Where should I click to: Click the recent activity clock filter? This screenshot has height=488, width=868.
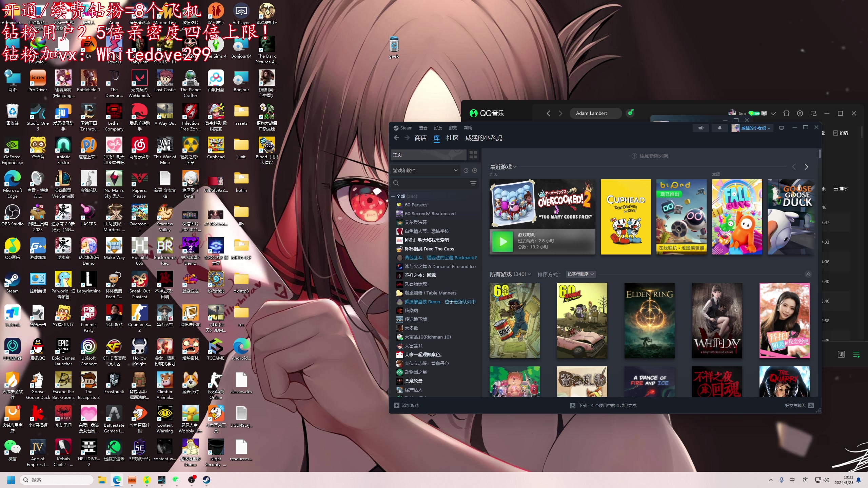click(x=466, y=170)
